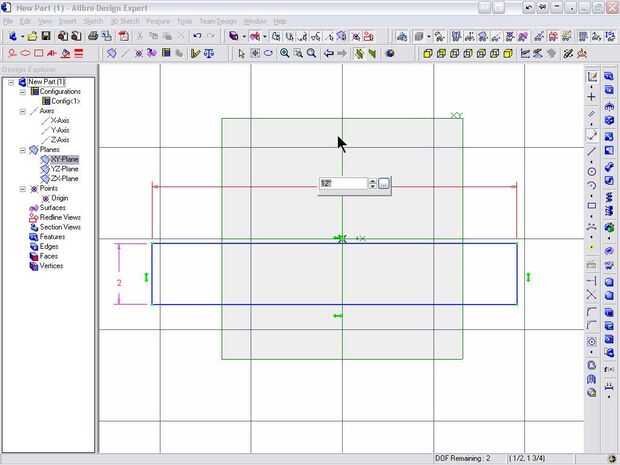Select the red ellipse redline tool
620x465 pixels.
click(25, 53)
